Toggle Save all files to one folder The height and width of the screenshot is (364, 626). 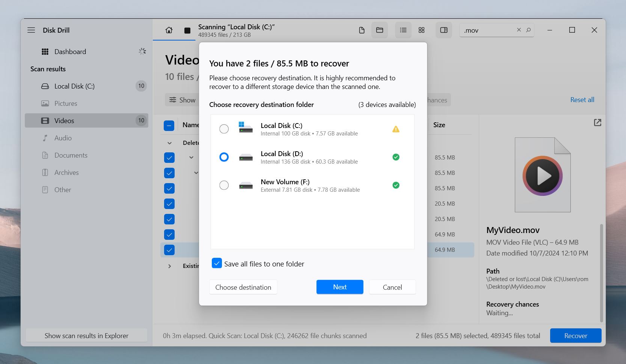point(217,263)
